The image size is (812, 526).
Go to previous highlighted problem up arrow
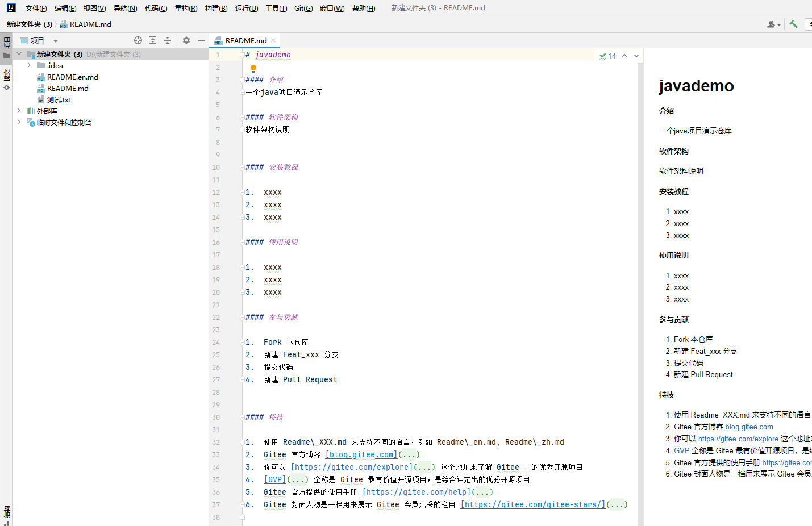(x=624, y=56)
